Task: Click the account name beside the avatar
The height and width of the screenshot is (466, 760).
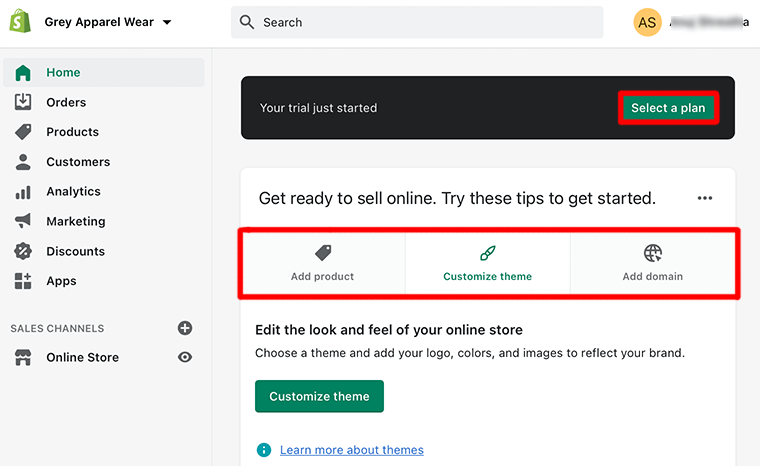Action: pos(709,22)
